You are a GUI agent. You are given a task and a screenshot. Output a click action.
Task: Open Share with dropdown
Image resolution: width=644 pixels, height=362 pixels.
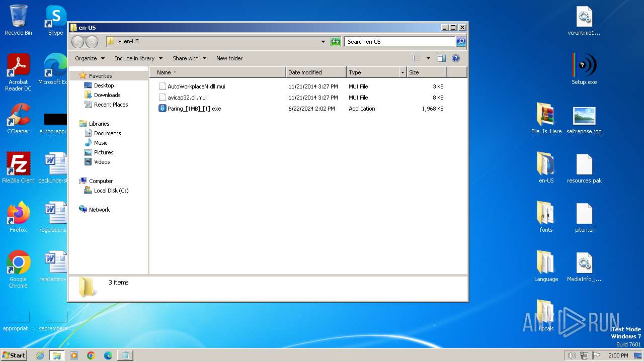click(x=189, y=58)
